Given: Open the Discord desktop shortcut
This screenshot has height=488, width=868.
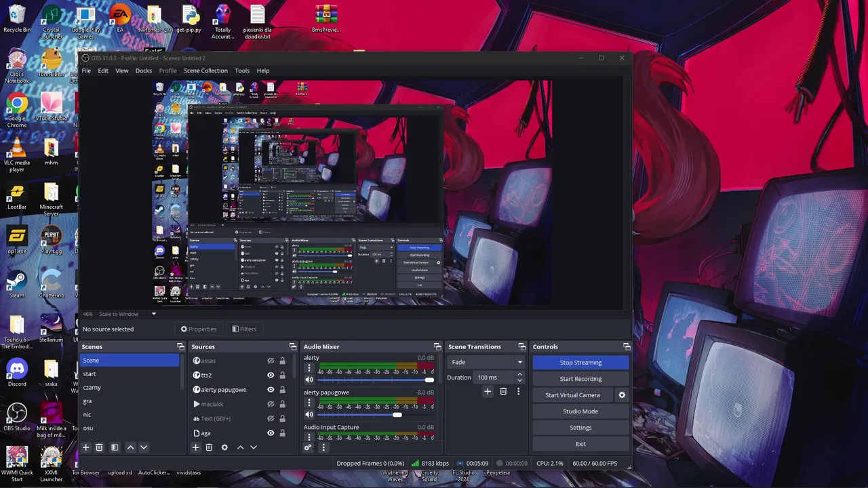Looking at the screenshot, I should [17, 373].
